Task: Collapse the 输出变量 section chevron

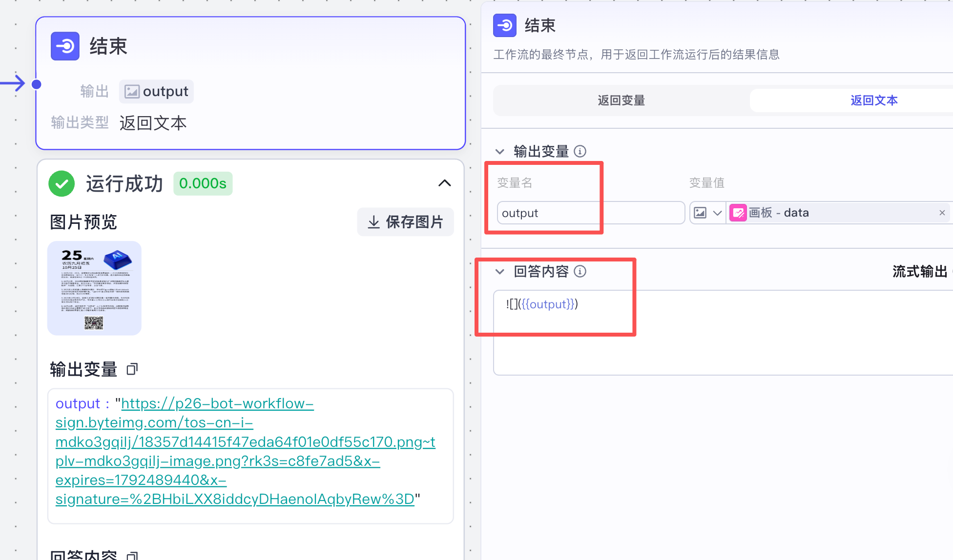Action: [x=499, y=151]
